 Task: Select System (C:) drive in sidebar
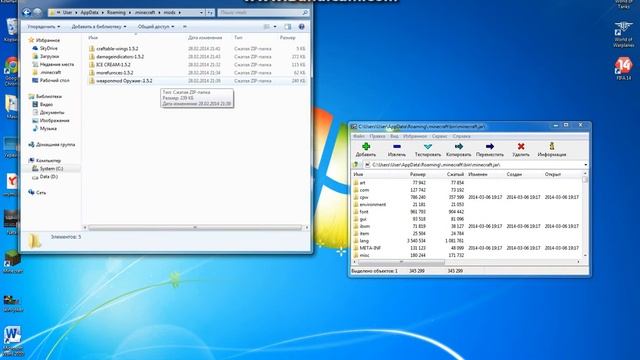click(x=51, y=169)
